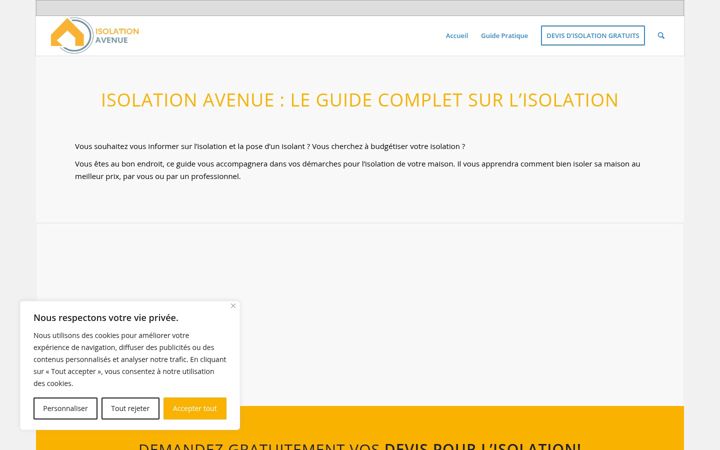Accept cookies with Accepter tout
Screen dimensions: 720x450
pos(195,408)
